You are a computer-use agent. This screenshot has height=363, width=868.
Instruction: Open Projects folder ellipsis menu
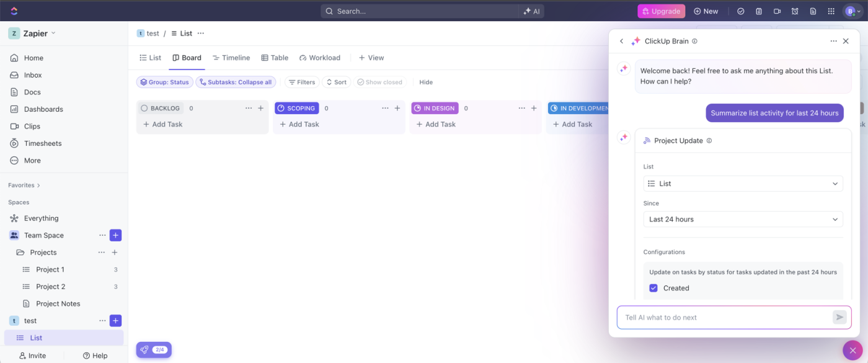(102, 253)
